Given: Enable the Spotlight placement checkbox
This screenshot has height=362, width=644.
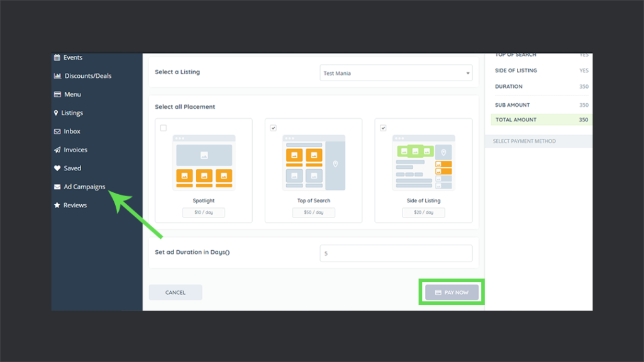Looking at the screenshot, I should coord(163,127).
